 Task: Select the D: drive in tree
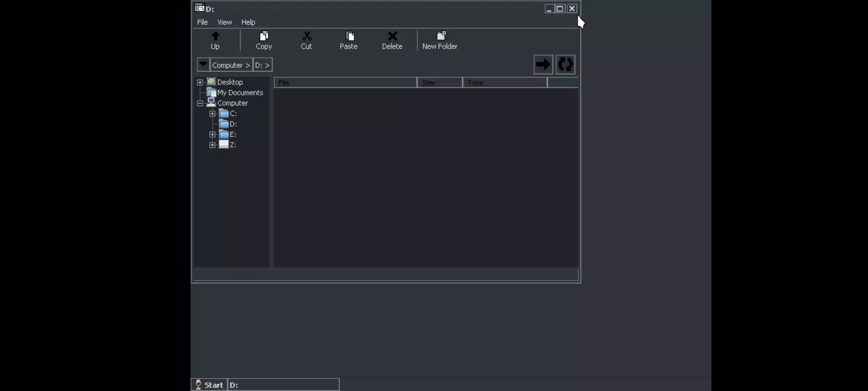point(233,124)
